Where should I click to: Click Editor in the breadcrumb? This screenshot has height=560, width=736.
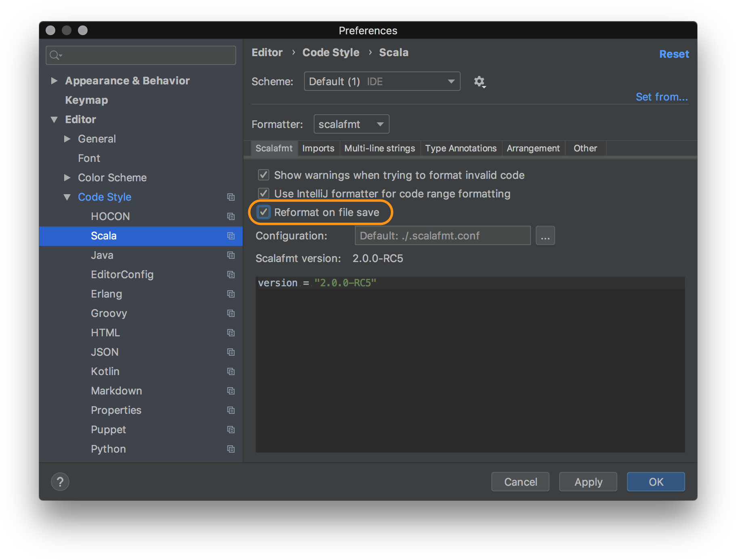point(267,52)
